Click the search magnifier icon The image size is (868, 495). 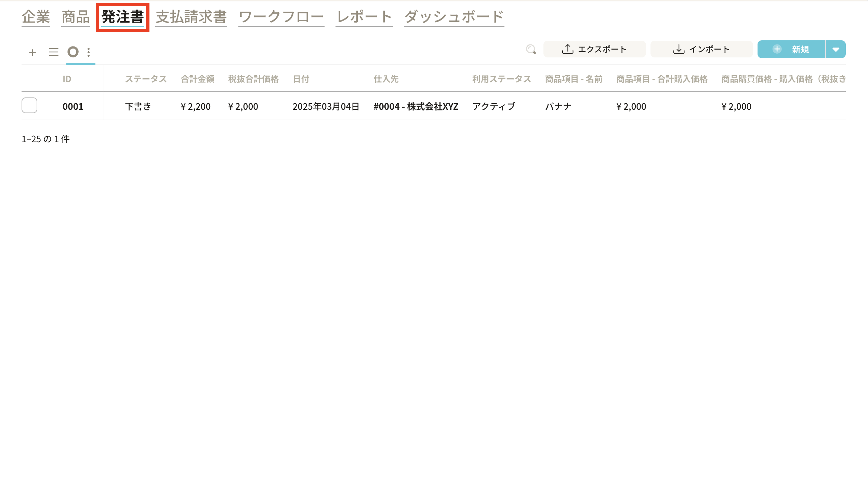531,50
